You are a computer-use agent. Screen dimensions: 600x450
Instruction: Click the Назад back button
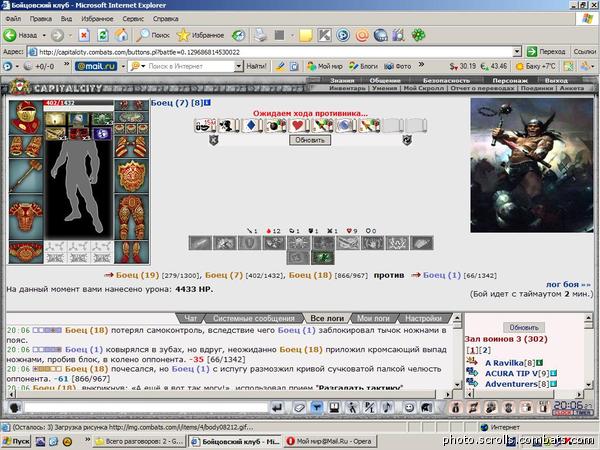pos(20,36)
